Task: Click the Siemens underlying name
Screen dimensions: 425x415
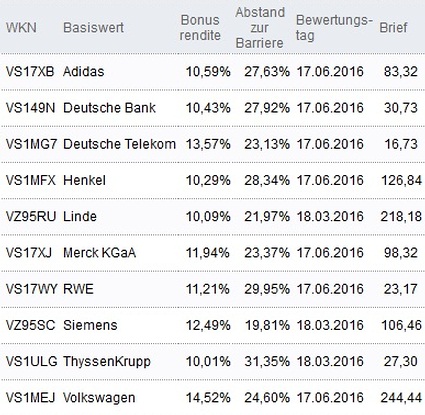Action: (90, 325)
